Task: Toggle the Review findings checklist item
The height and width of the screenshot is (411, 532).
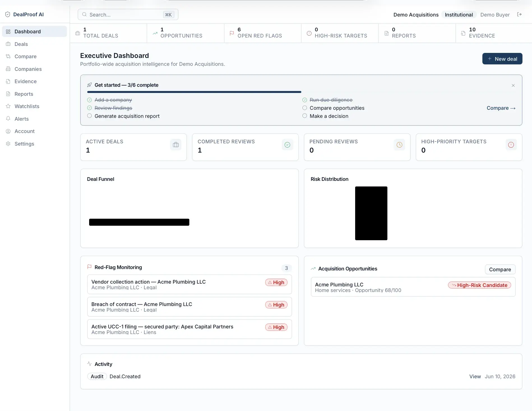Action: (x=89, y=108)
